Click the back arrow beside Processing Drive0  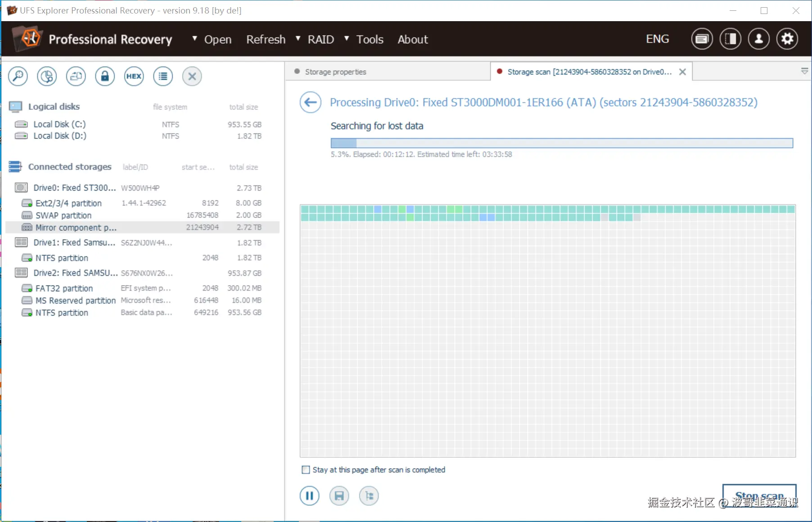pos(311,103)
